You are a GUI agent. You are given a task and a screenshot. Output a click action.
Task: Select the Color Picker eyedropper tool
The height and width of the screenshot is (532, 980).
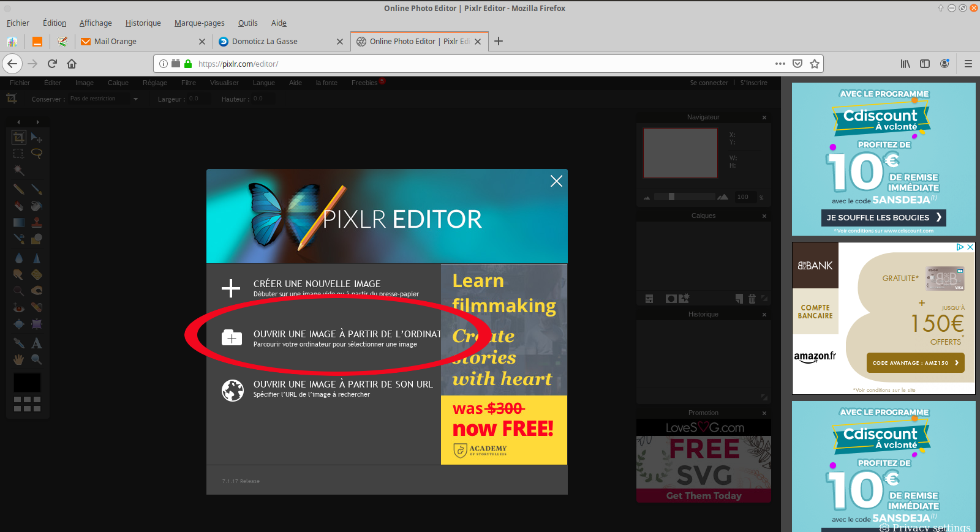click(x=19, y=343)
